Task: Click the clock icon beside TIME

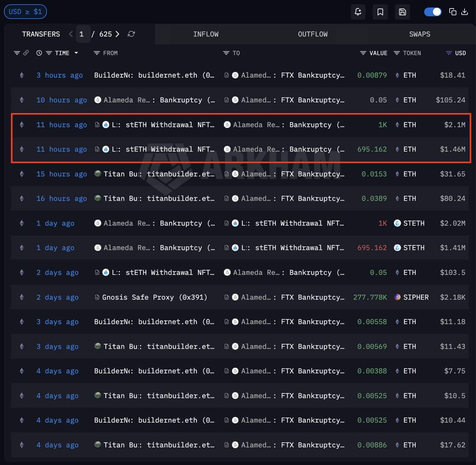Action: point(39,53)
